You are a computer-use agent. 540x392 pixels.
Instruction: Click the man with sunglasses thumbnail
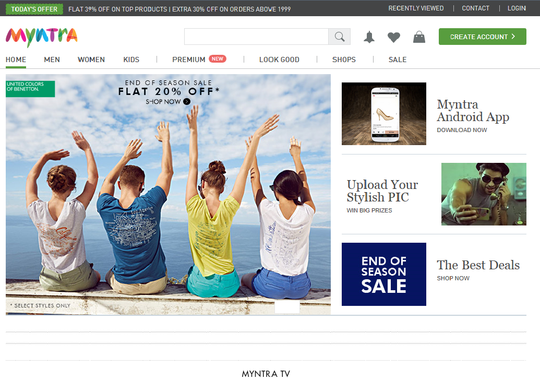click(484, 194)
